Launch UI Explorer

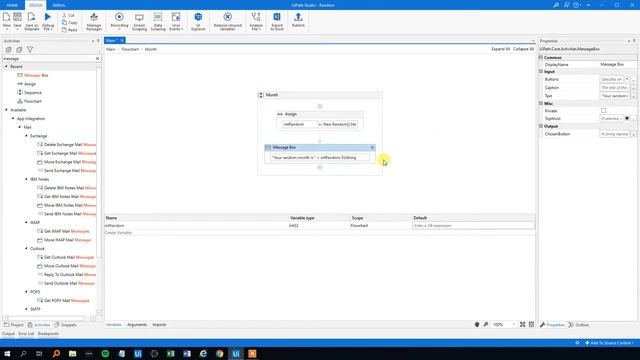tap(198, 21)
